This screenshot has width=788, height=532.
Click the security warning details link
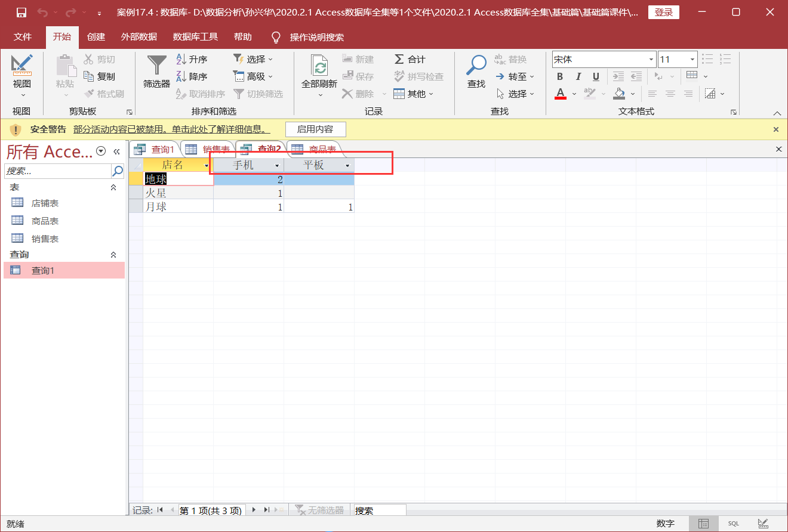(171, 129)
